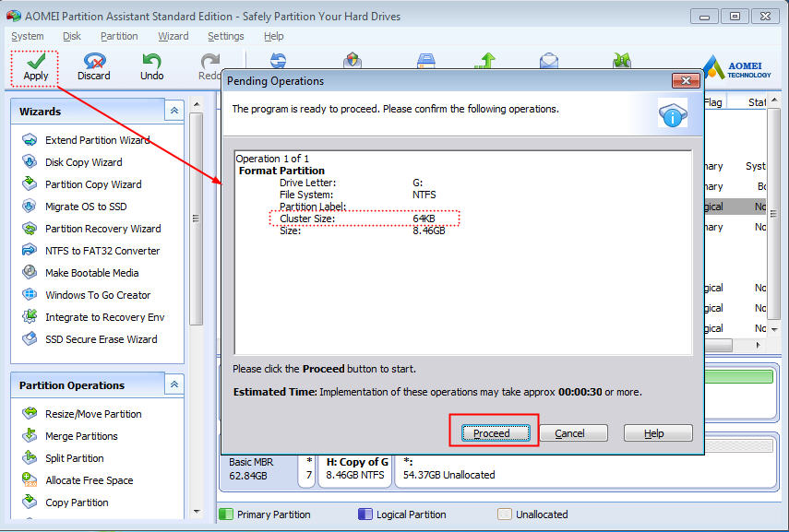Image resolution: width=789 pixels, height=532 pixels.
Task: Click the Proceed button
Action: point(491,433)
